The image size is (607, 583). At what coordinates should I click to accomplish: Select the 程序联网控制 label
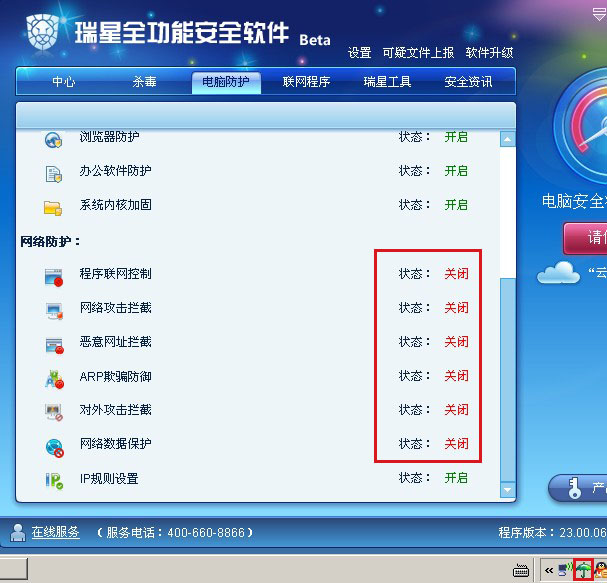click(115, 274)
